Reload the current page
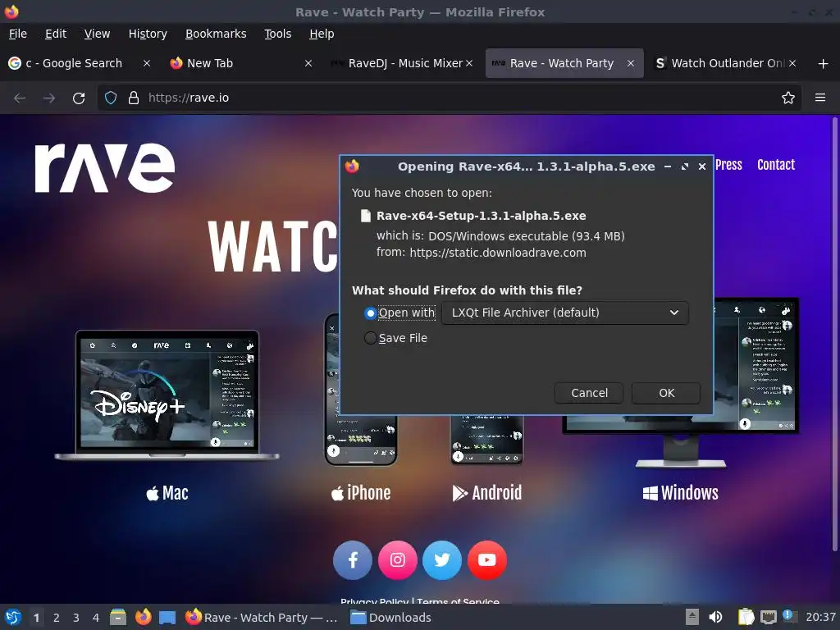 click(x=79, y=98)
